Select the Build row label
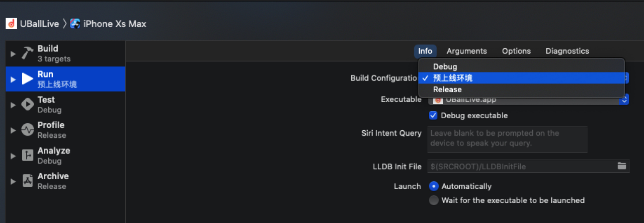Viewport: 644px width, 223px height. [48, 48]
